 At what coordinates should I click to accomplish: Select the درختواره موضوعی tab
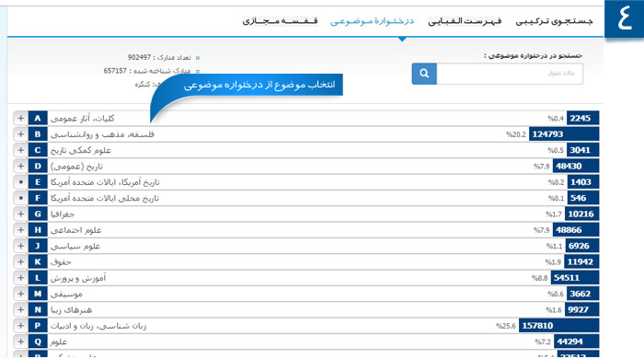point(372,20)
